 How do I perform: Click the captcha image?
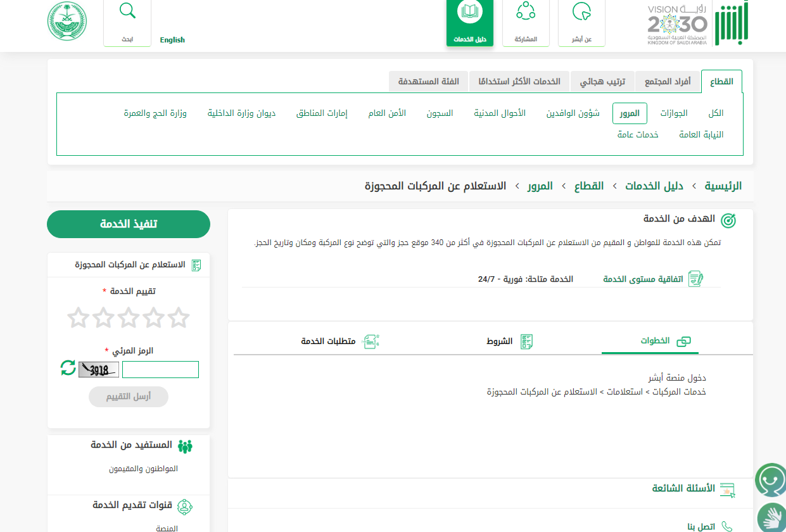99,369
